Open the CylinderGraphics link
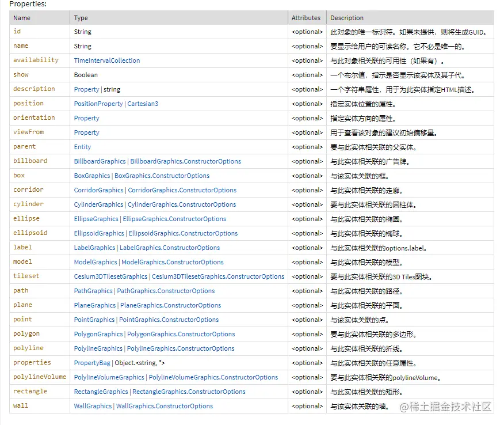Image resolution: width=504 pixels, height=425 pixels. tap(98, 204)
